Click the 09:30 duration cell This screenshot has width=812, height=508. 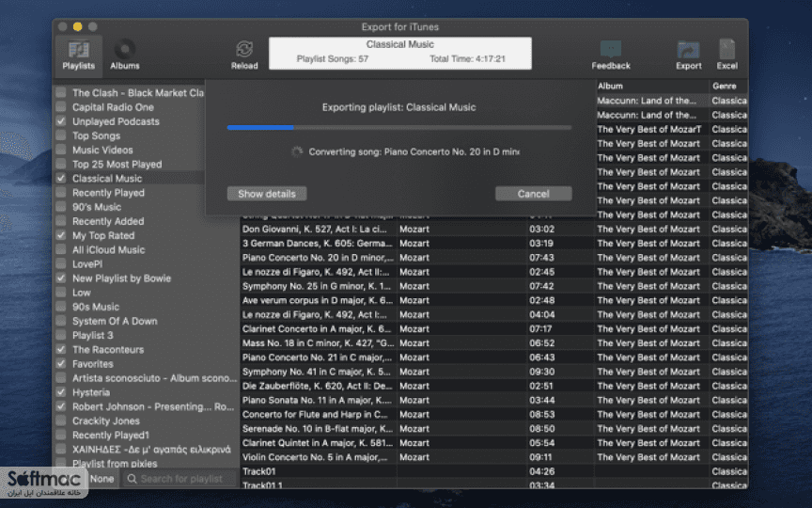tap(541, 372)
